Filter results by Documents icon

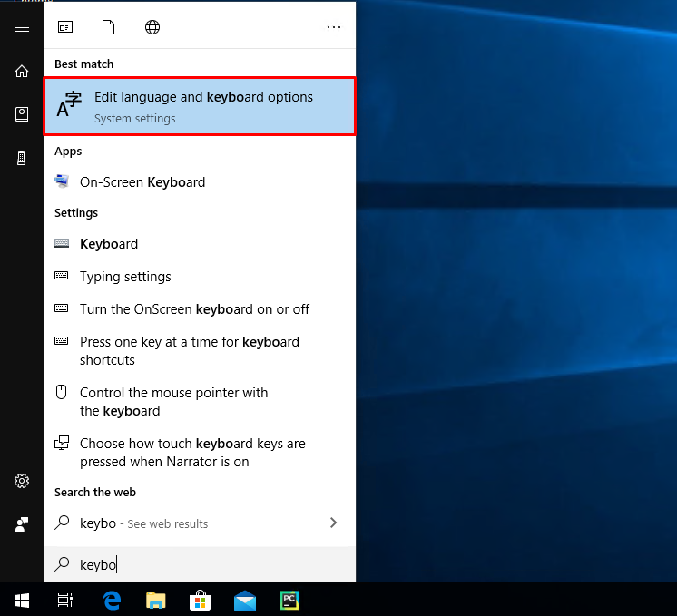point(108,27)
